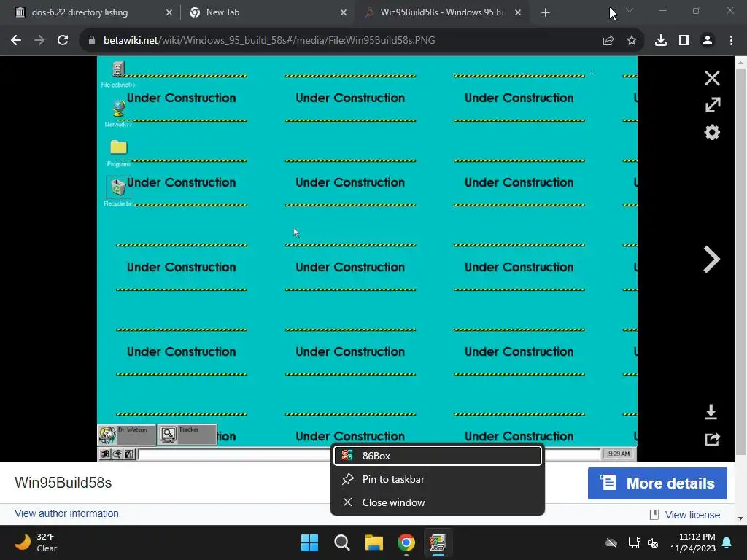Bookmark this page with star
Image resolution: width=747 pixels, height=560 pixels.
click(x=632, y=41)
